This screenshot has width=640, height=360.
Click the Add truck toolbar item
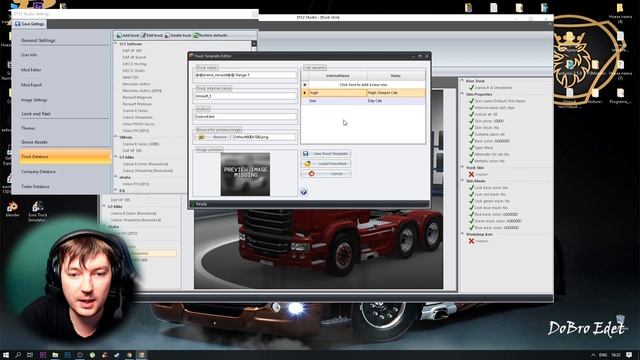coord(128,36)
